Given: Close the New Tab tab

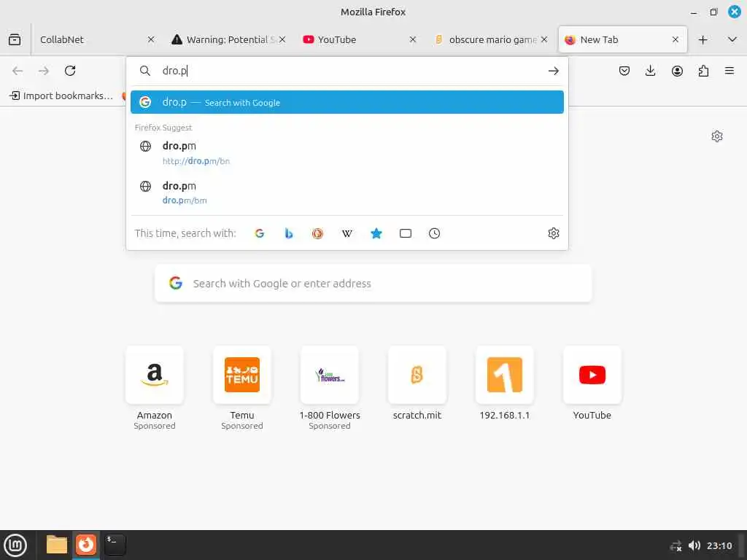Looking at the screenshot, I should [x=675, y=39].
